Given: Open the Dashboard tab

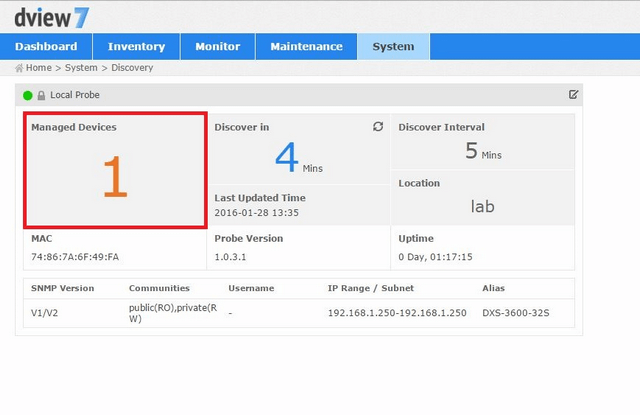Looking at the screenshot, I should pos(46,46).
